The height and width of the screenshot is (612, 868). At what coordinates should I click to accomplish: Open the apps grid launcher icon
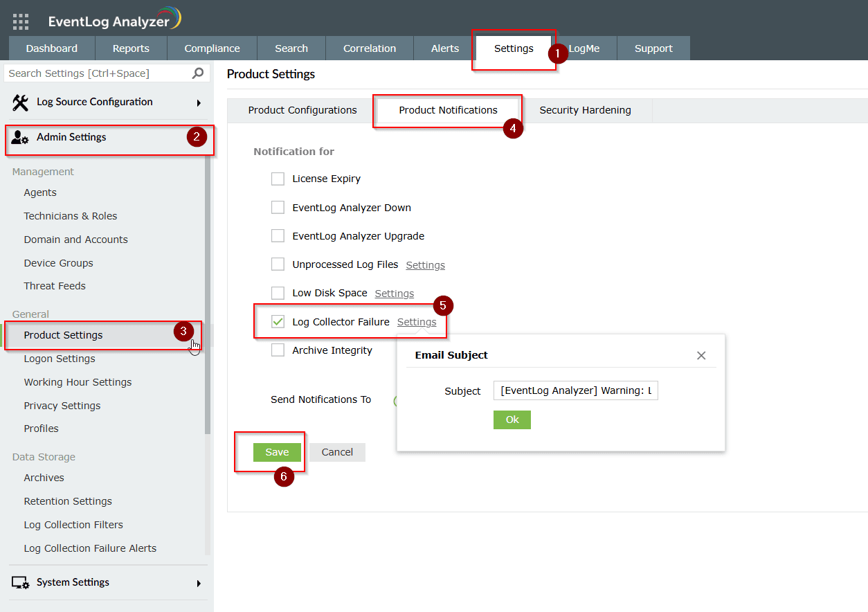[21, 21]
